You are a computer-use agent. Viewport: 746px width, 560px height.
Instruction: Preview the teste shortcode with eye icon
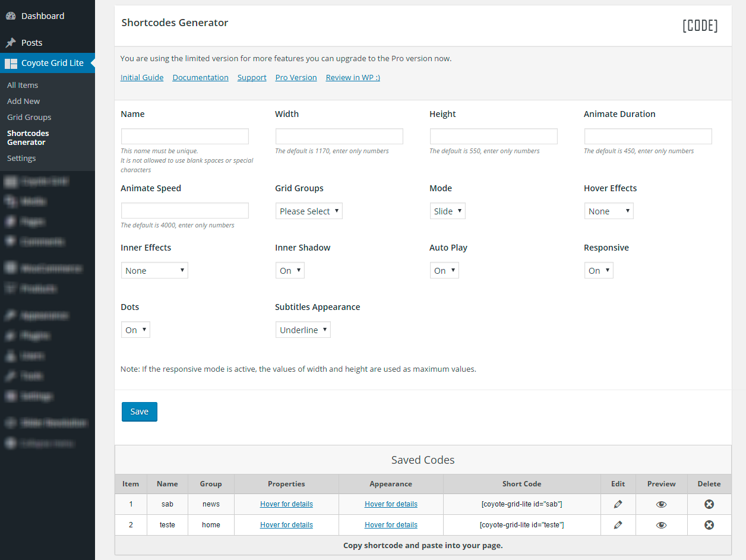click(661, 525)
